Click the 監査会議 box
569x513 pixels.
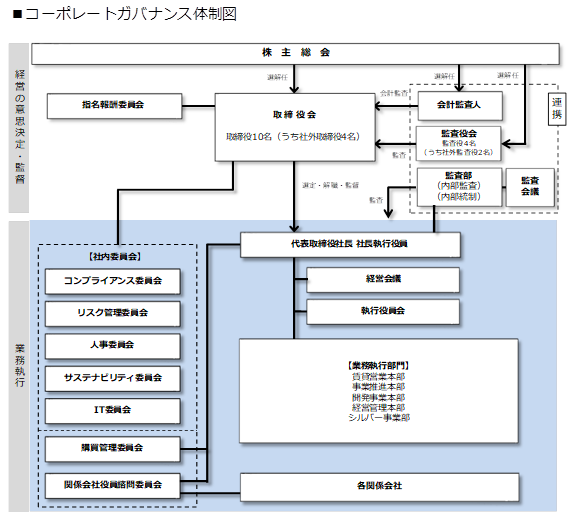[x=530, y=187]
